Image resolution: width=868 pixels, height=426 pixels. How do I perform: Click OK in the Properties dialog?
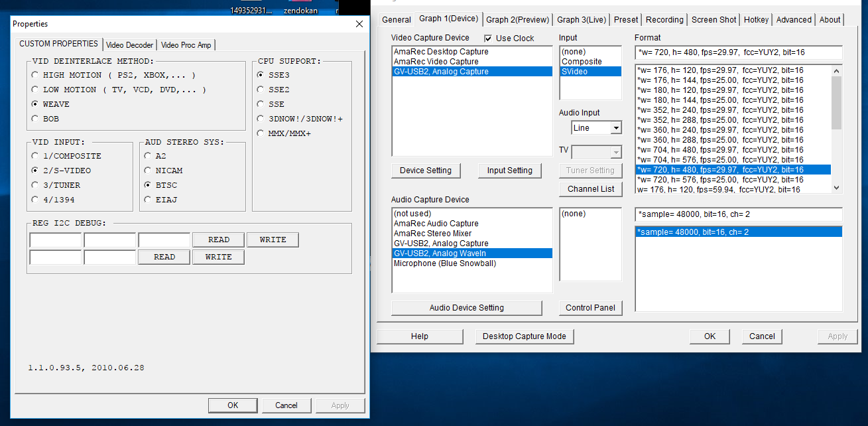[233, 405]
